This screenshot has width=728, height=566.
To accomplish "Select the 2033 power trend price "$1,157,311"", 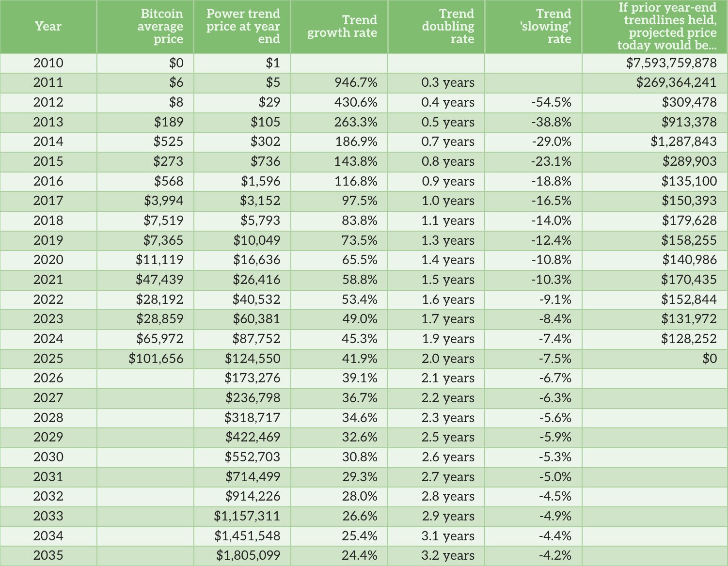I will pyautogui.click(x=247, y=516).
